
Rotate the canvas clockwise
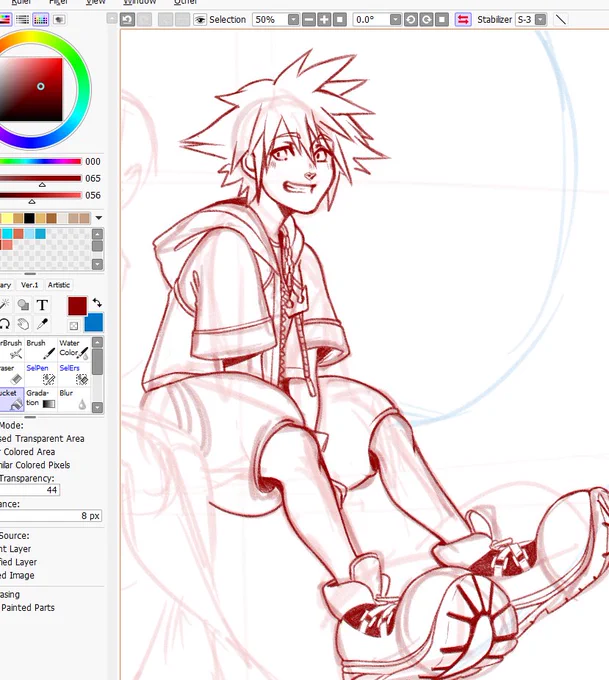tap(426, 20)
